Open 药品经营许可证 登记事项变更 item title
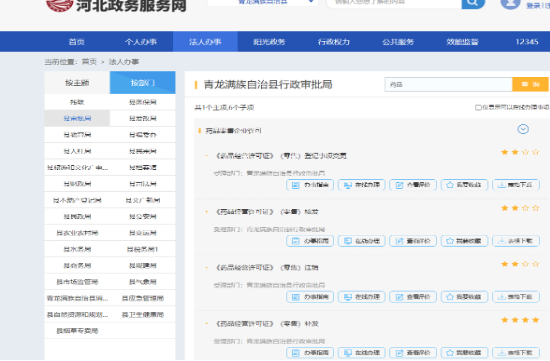Image resolution: width=550 pixels, height=361 pixels. click(x=281, y=156)
